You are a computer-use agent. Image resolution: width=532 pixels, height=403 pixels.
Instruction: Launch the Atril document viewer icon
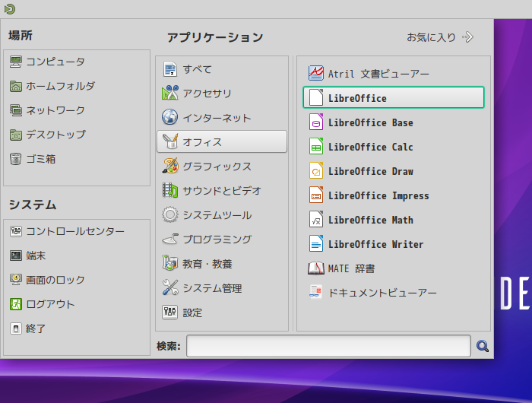click(316, 73)
